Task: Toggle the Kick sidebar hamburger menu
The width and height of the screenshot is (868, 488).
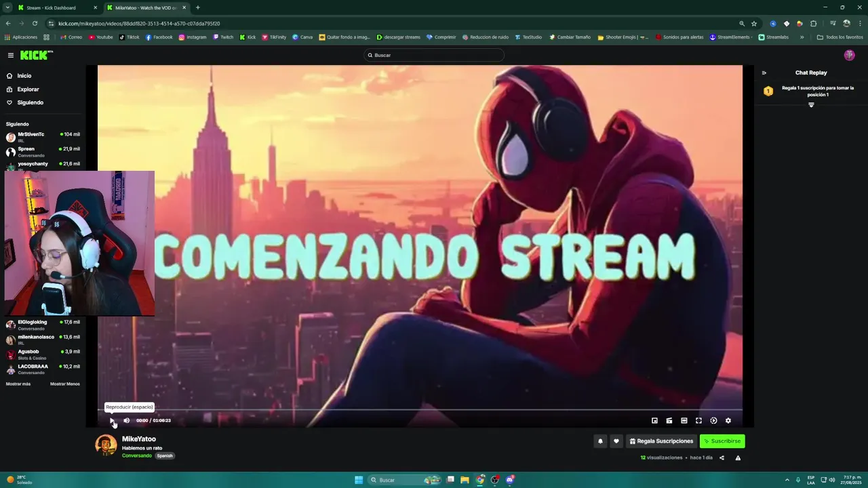Action: 11,55
